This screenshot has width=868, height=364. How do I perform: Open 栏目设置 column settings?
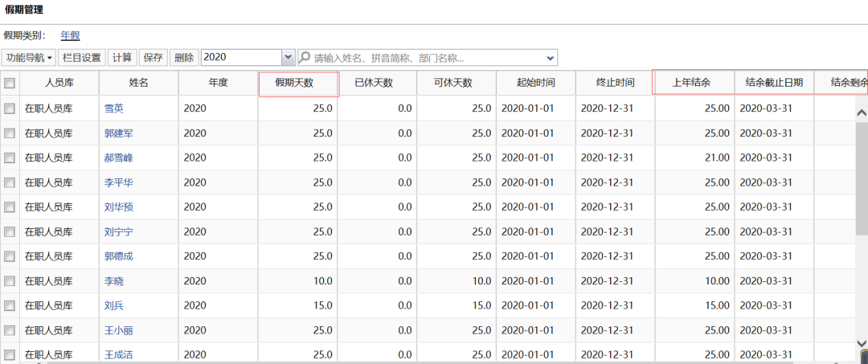[82, 58]
